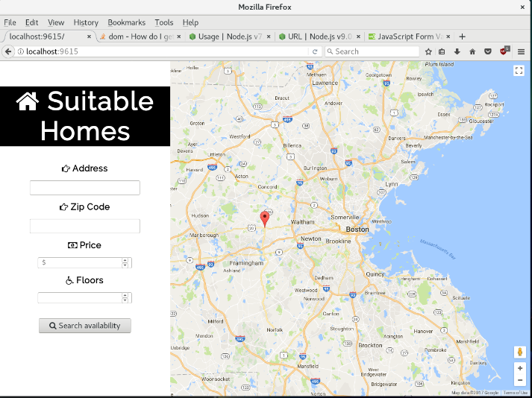Open the Tools menu
The width and height of the screenshot is (532, 398).
coord(164,22)
